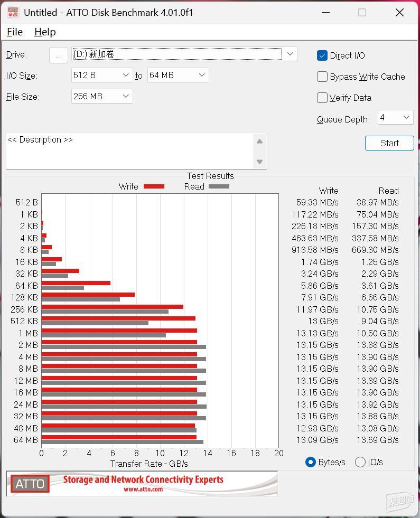Enable the Verify Data checkbox
Image resolution: width=420 pixels, height=518 pixels.
point(322,98)
